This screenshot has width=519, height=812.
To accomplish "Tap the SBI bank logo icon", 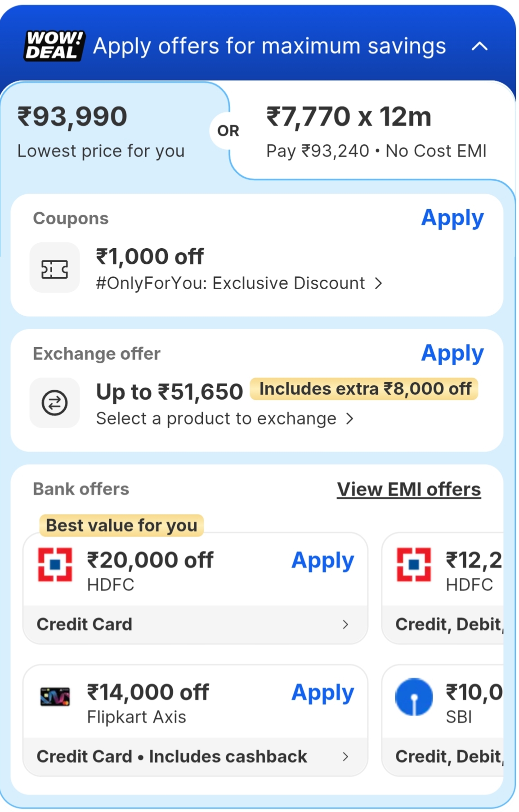I will pyautogui.click(x=414, y=697).
